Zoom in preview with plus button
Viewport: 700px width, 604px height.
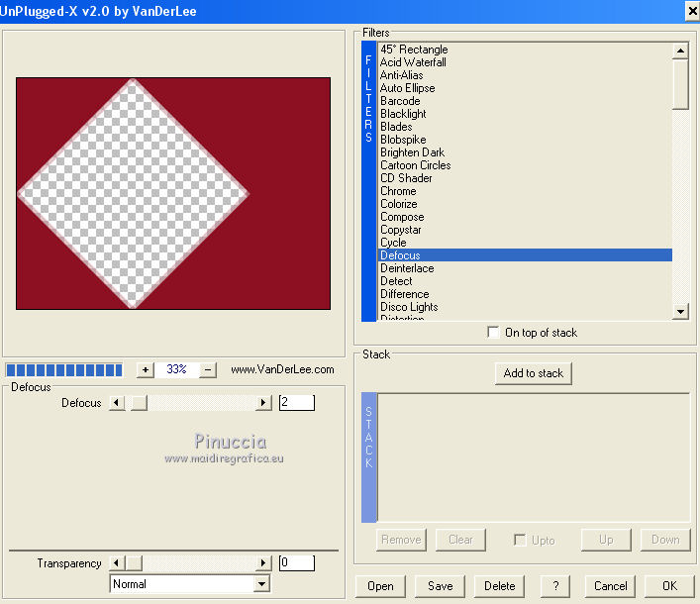click(x=146, y=369)
